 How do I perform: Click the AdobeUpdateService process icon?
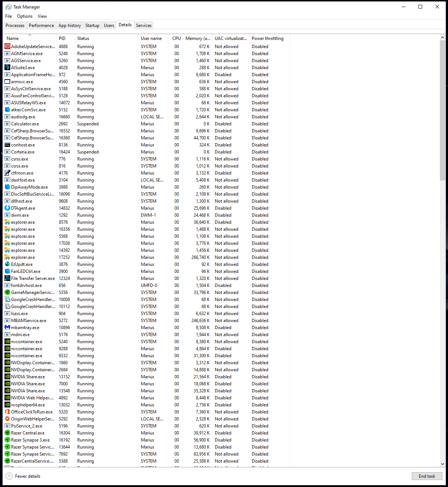[7, 47]
